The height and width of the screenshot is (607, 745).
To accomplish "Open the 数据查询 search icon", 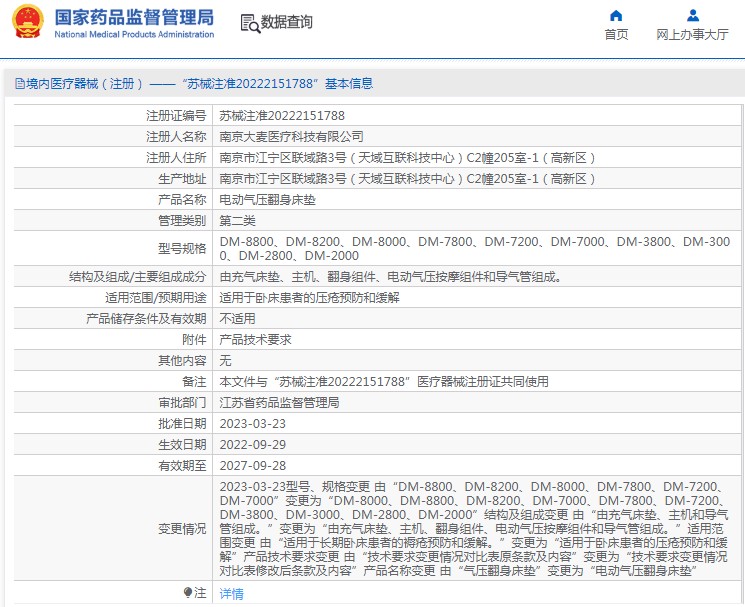I will tap(250, 23).
